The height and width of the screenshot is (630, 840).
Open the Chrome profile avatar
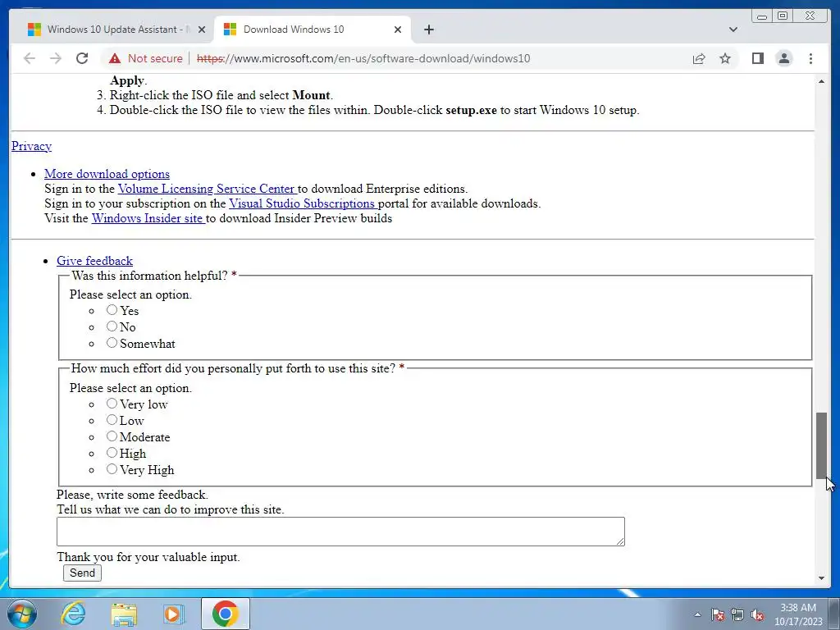tap(783, 58)
